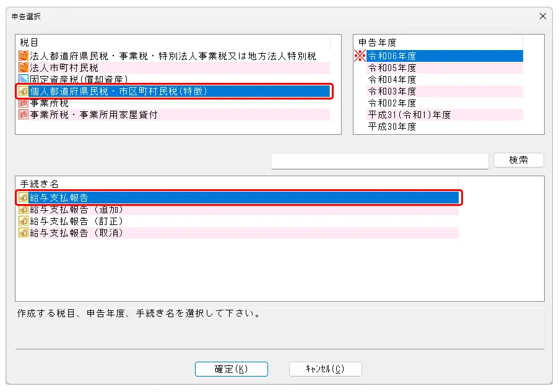Choose 令和04年度 filing year
The image size is (559, 392).
click(392, 80)
